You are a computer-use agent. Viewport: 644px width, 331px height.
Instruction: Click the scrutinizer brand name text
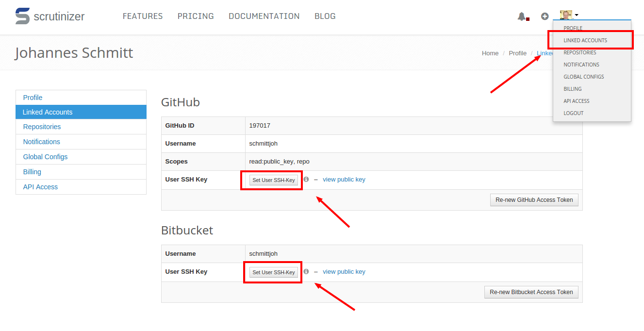coord(59,17)
